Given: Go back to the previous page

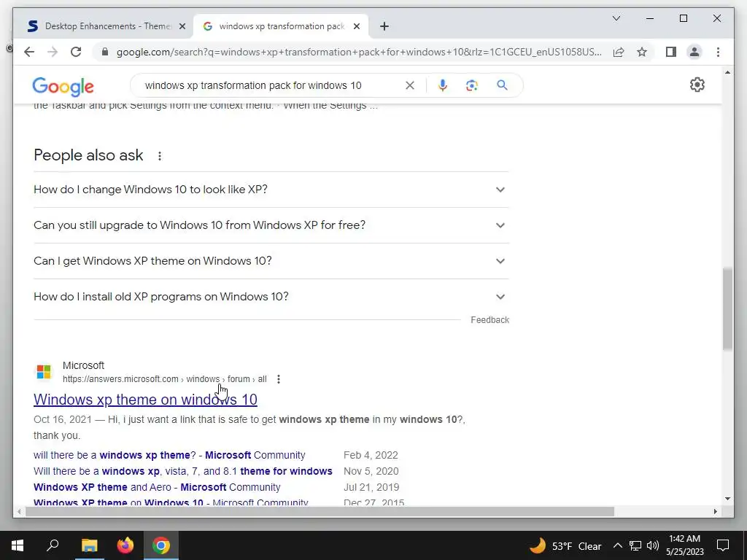Looking at the screenshot, I should tap(29, 52).
